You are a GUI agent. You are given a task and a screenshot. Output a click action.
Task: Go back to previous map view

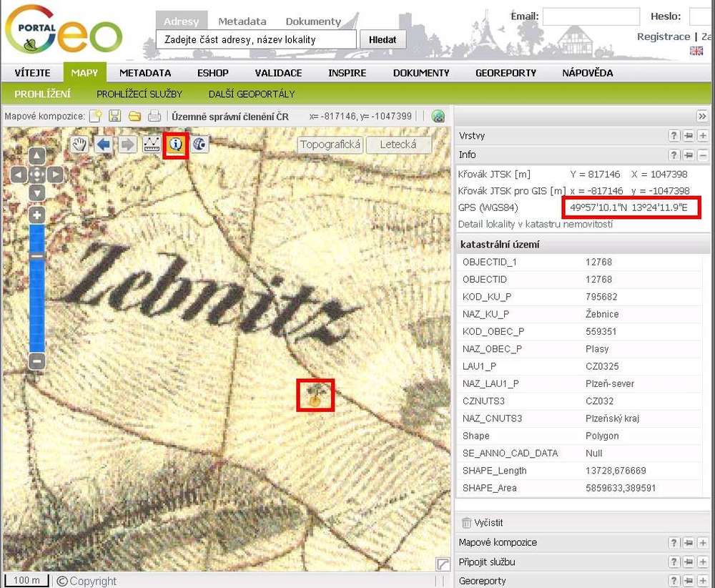pyautogui.click(x=104, y=145)
